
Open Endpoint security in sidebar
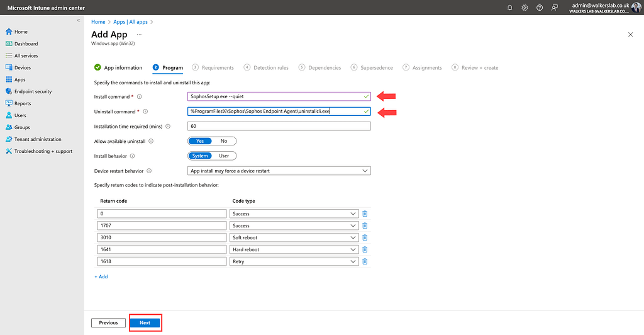pos(33,91)
